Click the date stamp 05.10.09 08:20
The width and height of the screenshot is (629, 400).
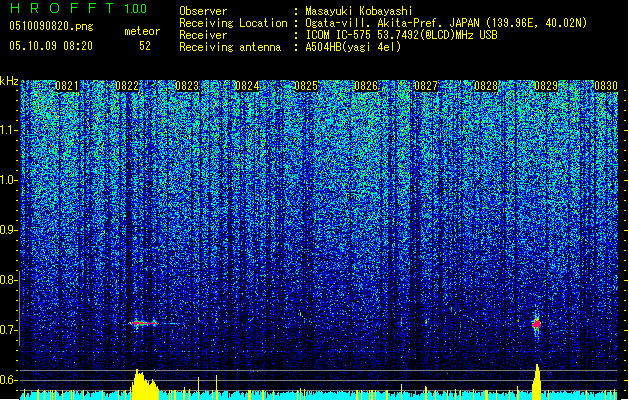pos(51,46)
